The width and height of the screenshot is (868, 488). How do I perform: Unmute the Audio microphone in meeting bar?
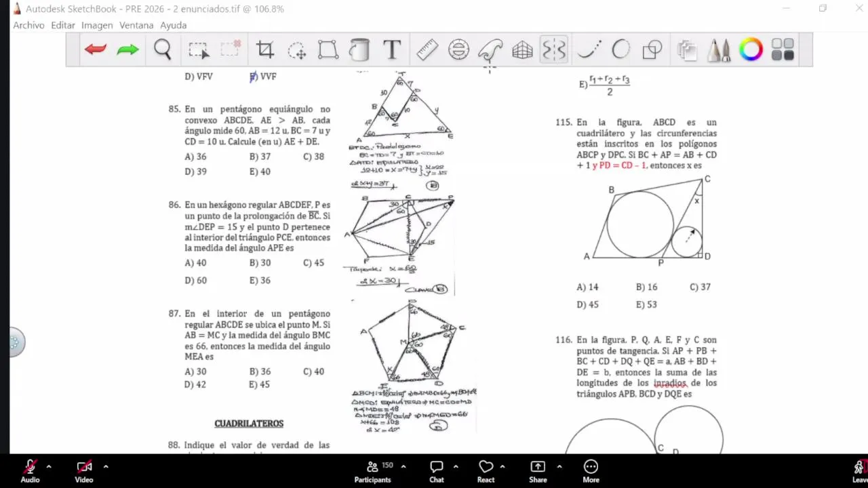tap(30, 471)
